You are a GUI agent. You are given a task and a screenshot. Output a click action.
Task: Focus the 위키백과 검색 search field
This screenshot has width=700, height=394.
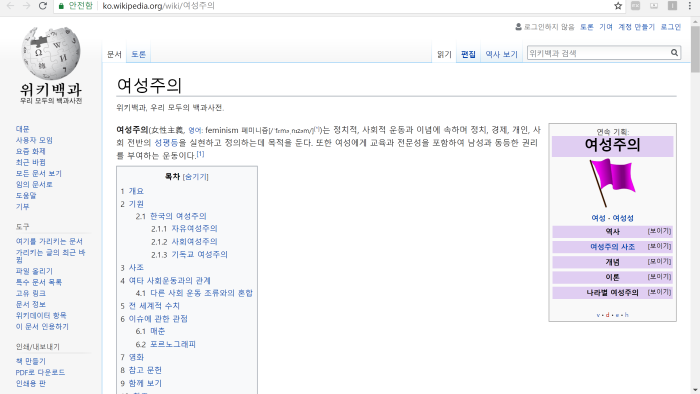click(x=598, y=53)
